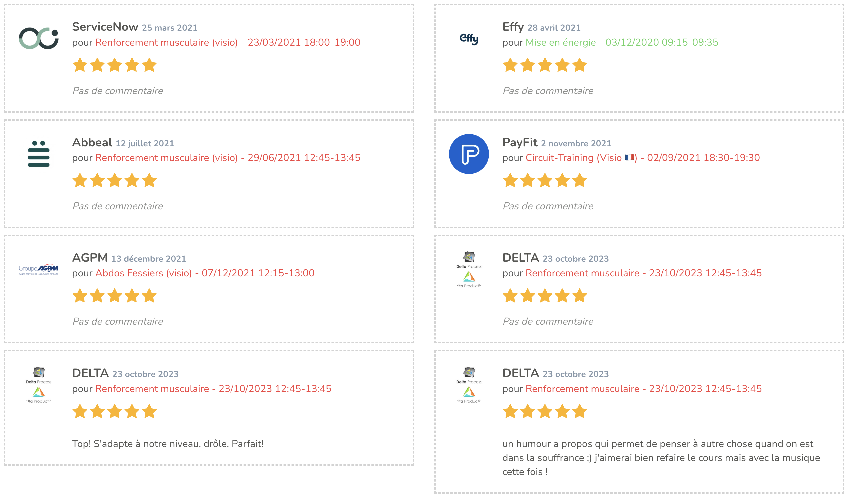Open the Abbeal Renforcement musculaire 29/06/2021 link
This screenshot has height=504, width=851.
click(228, 158)
